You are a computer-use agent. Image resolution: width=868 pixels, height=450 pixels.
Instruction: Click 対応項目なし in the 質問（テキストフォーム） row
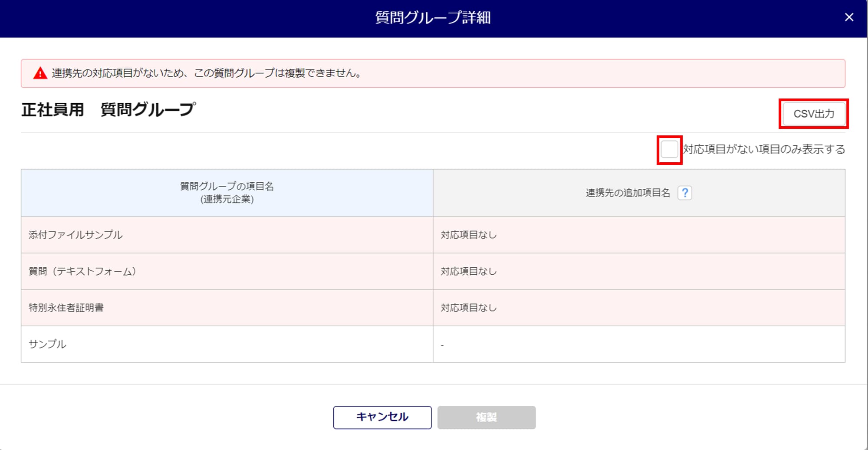[468, 271]
